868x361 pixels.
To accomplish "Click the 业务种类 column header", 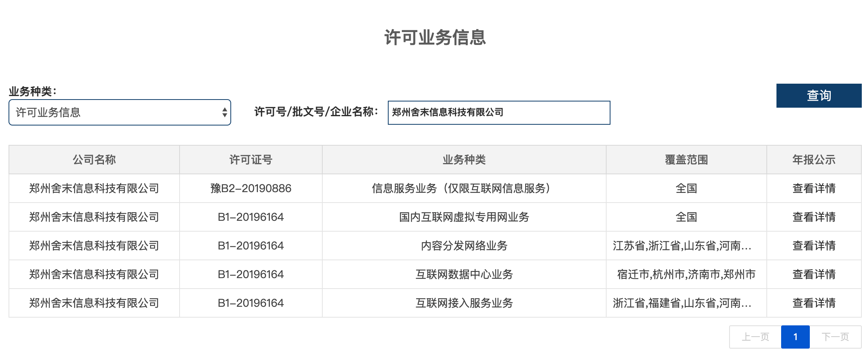I will (x=464, y=160).
